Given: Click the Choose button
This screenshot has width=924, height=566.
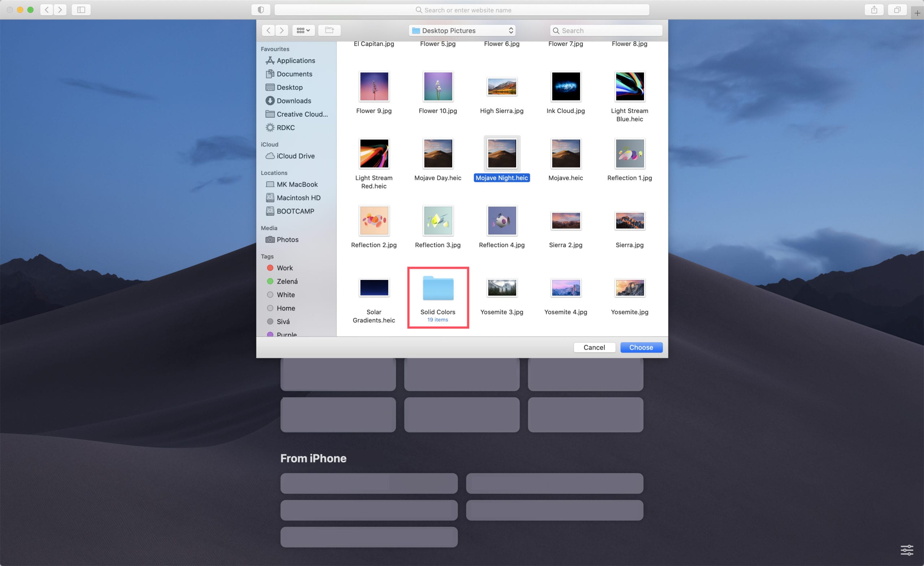Looking at the screenshot, I should point(641,347).
